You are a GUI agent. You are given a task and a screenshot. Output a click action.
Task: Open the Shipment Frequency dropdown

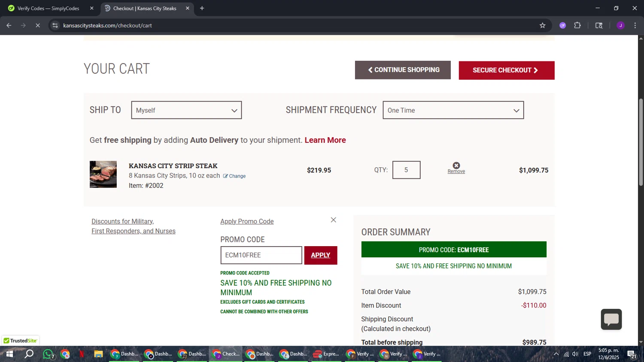click(453, 110)
